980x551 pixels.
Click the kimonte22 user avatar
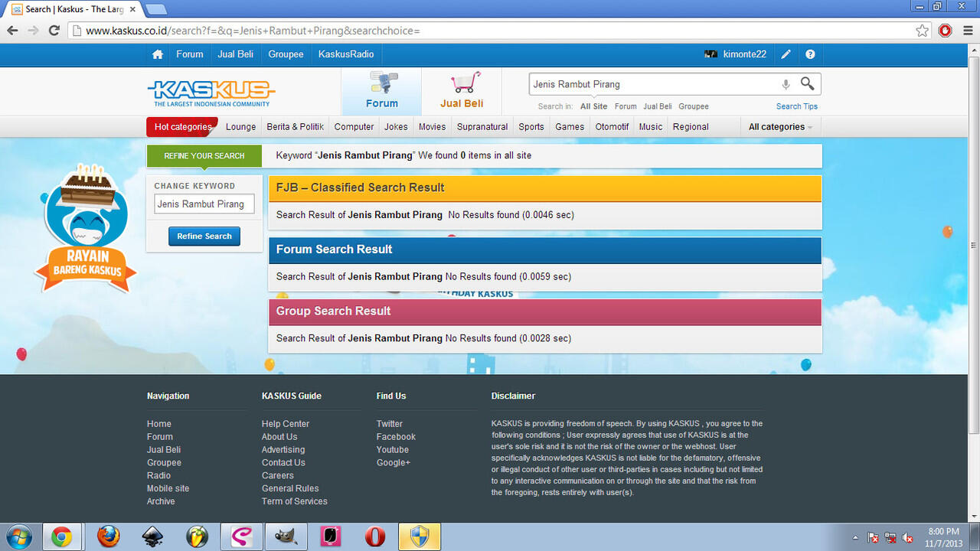710,54
